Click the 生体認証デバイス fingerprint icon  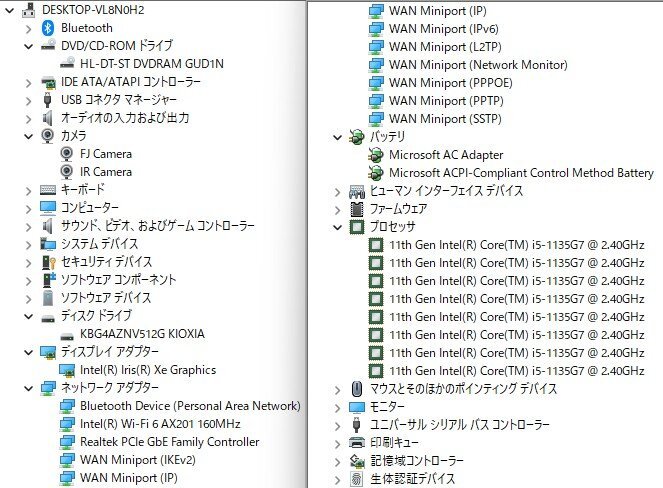click(x=357, y=479)
